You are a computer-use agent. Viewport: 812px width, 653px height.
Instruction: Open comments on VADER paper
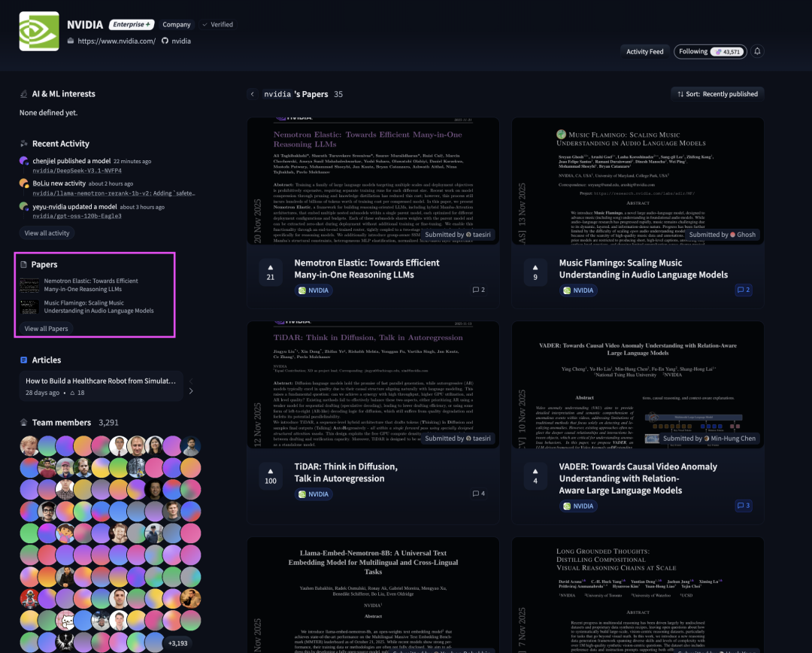(x=743, y=506)
